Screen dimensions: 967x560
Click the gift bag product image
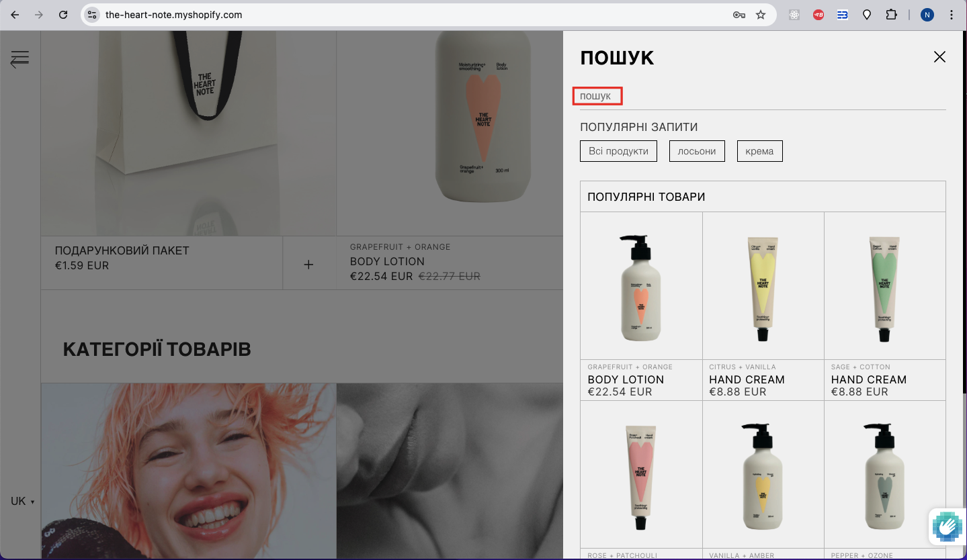click(188, 133)
